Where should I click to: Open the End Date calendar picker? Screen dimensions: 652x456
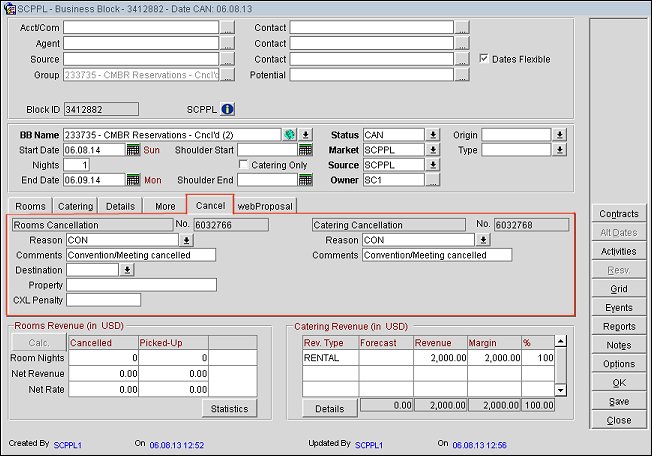pyautogui.click(x=133, y=180)
